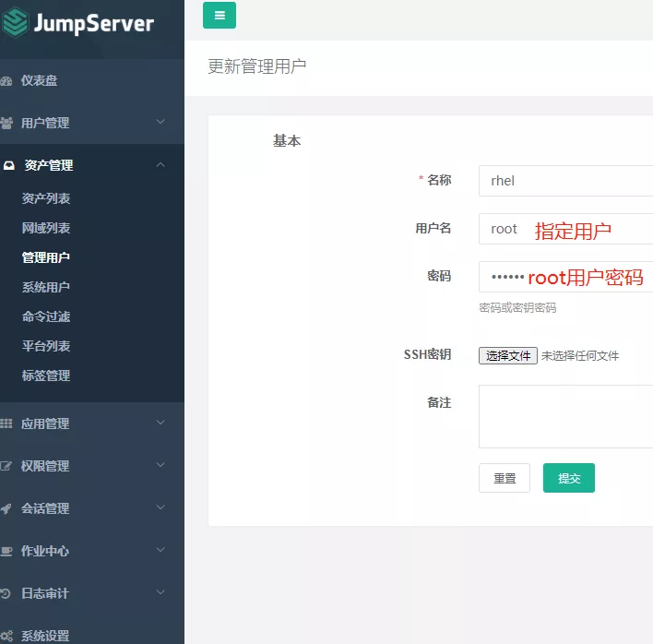The image size is (653, 644).
Task: Select 系统用户 submenu item
Action: click(46, 287)
